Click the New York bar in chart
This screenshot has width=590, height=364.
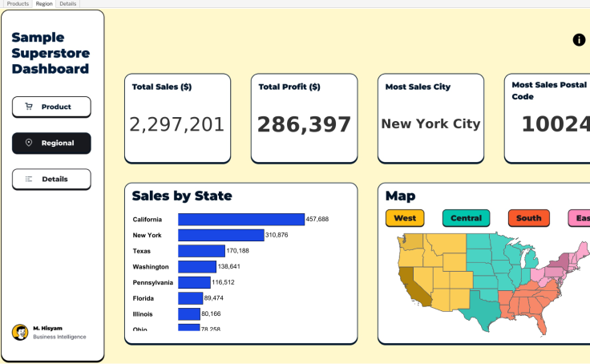coord(220,235)
